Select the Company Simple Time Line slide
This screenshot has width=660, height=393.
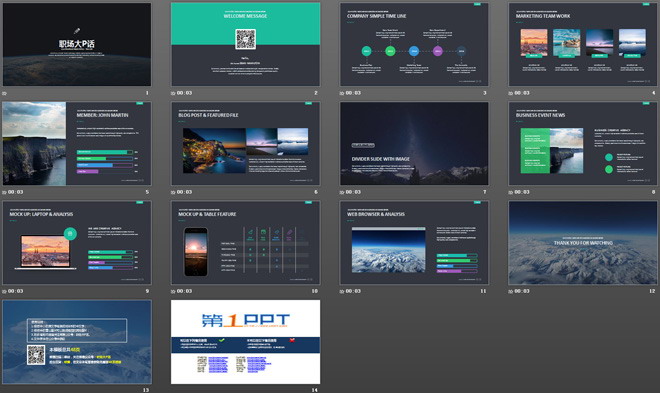(x=414, y=45)
